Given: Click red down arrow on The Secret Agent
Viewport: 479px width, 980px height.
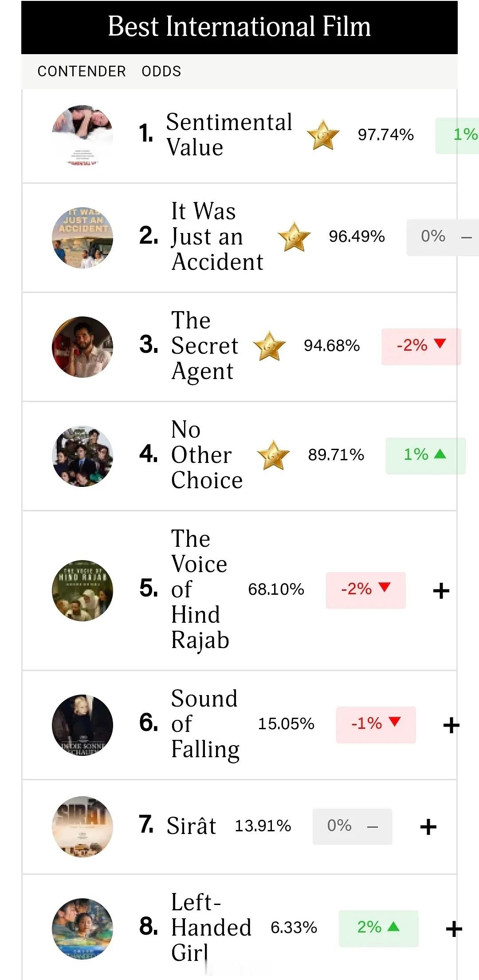Looking at the screenshot, I should 440,344.
